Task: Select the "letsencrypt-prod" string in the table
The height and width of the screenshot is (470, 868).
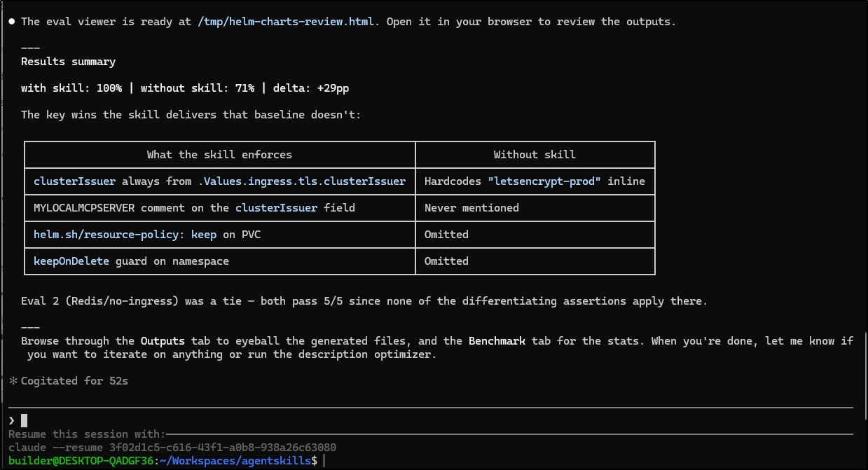Action: point(544,181)
